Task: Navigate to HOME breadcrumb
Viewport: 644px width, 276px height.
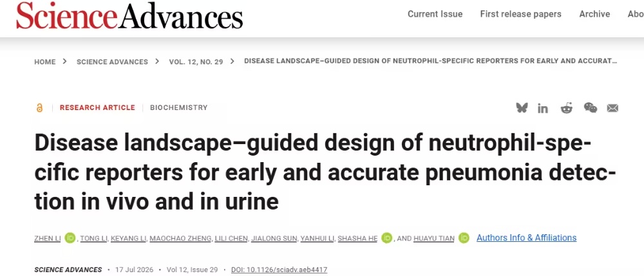Action: (x=45, y=62)
